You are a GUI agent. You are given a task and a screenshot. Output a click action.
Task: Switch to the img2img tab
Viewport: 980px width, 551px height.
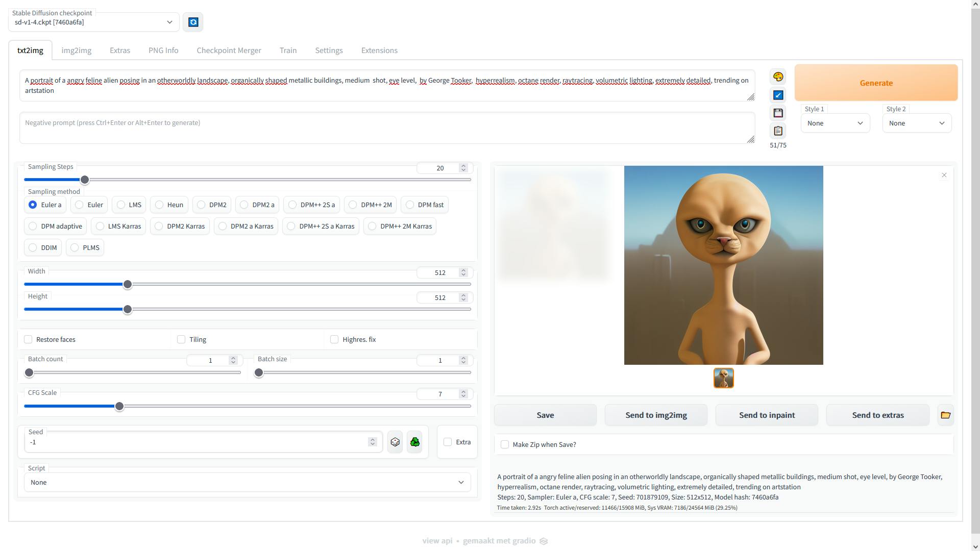(76, 50)
